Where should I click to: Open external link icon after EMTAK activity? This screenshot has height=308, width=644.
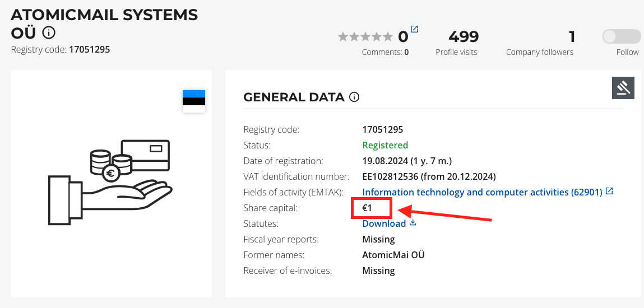click(x=609, y=192)
